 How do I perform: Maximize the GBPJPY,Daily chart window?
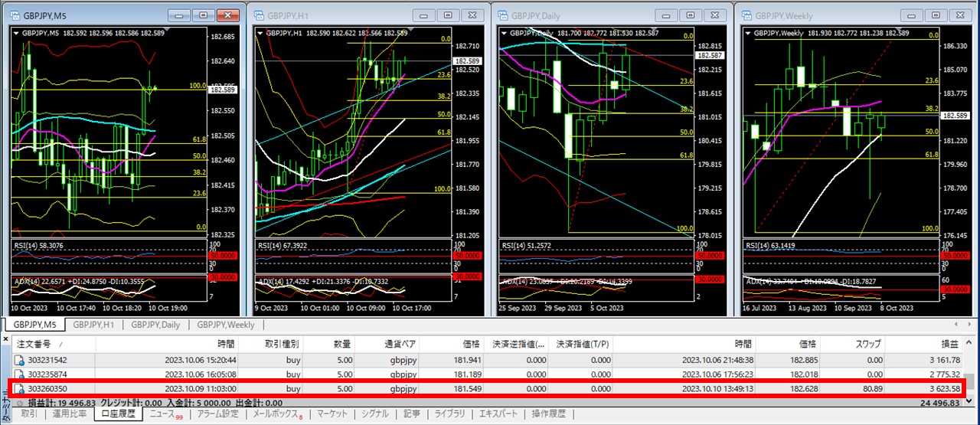(x=691, y=15)
